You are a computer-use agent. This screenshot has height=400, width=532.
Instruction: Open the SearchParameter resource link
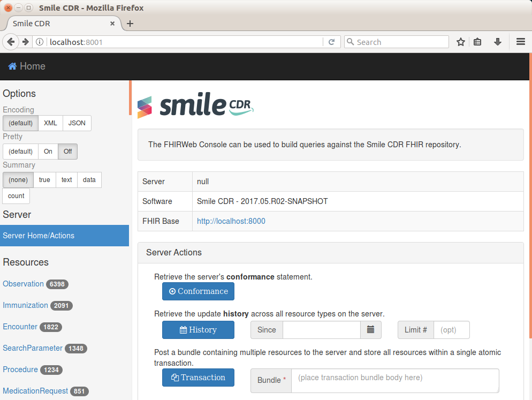tap(33, 348)
